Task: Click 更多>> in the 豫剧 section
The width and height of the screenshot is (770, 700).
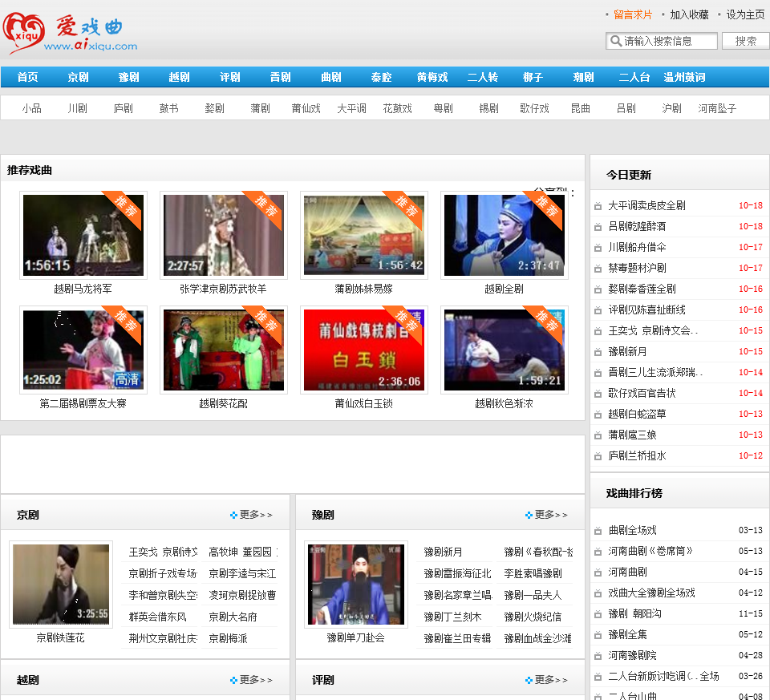Action: click(x=551, y=515)
